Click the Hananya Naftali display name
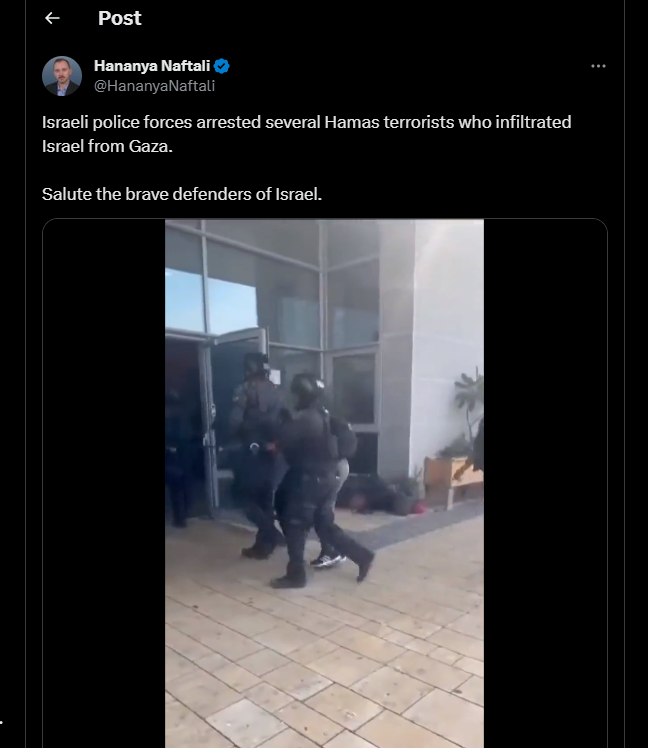This screenshot has width=648, height=748. 152,66
